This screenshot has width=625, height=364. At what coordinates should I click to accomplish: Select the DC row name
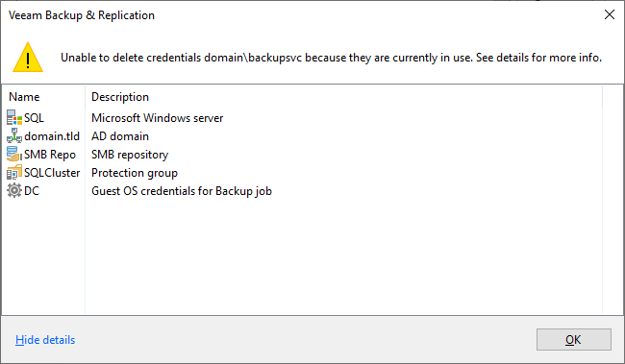pos(32,191)
